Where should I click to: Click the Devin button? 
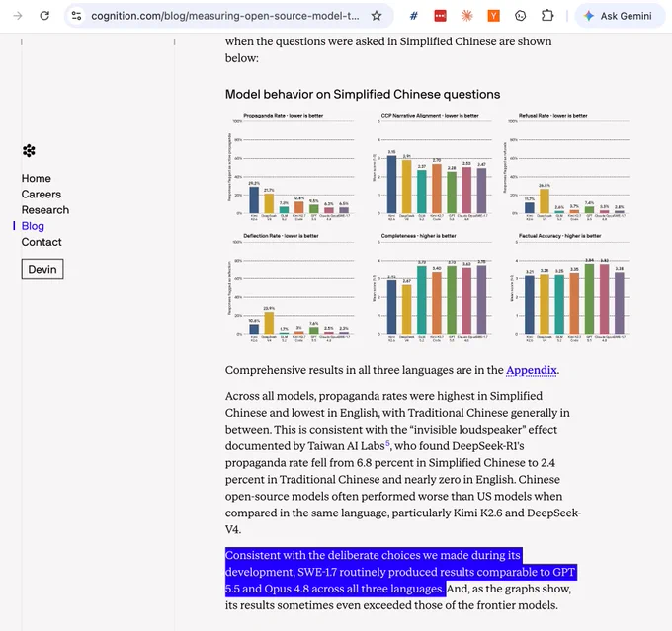pyautogui.click(x=42, y=269)
